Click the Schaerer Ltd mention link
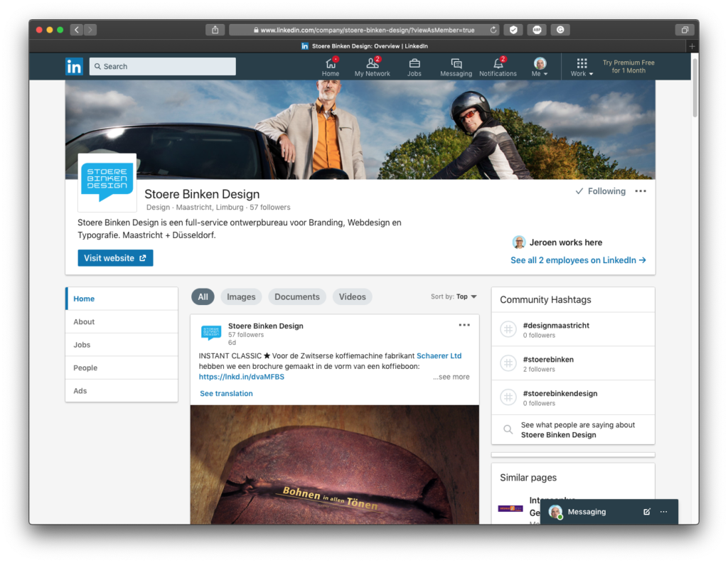This screenshot has width=728, height=563. coord(439,355)
